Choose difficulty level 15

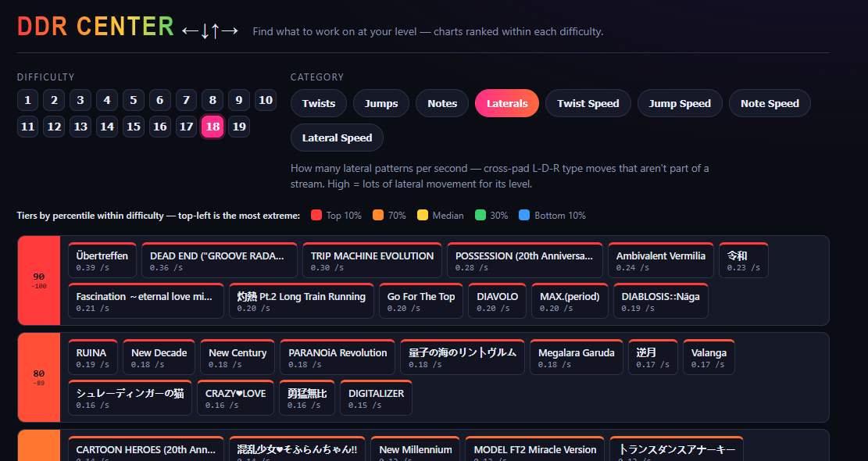click(134, 127)
